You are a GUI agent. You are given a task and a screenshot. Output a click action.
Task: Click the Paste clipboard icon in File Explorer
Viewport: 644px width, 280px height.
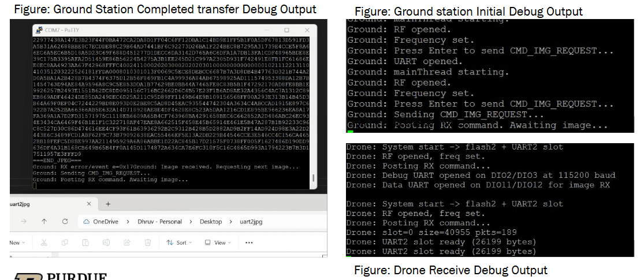(x=85, y=242)
